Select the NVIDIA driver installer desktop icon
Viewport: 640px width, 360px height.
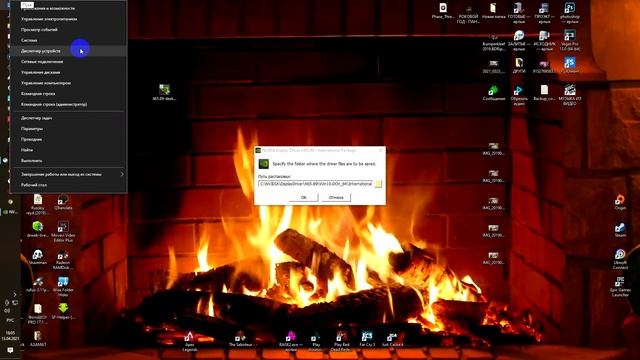coord(164,92)
